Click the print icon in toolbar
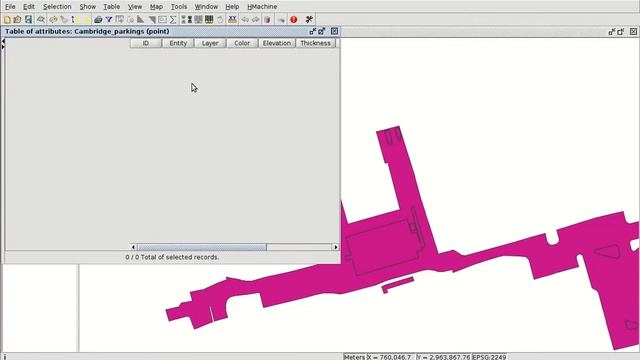 (98, 20)
